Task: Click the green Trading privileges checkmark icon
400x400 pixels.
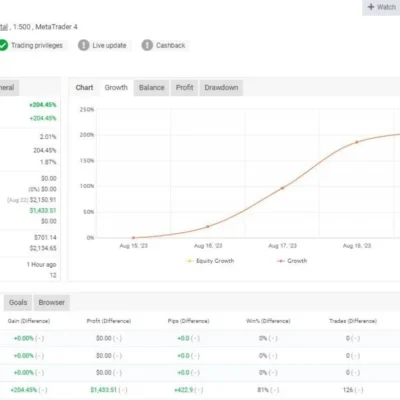Action: pyautogui.click(x=3, y=45)
